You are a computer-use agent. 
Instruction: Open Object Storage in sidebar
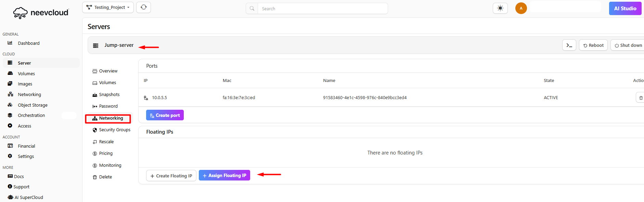[x=33, y=105]
